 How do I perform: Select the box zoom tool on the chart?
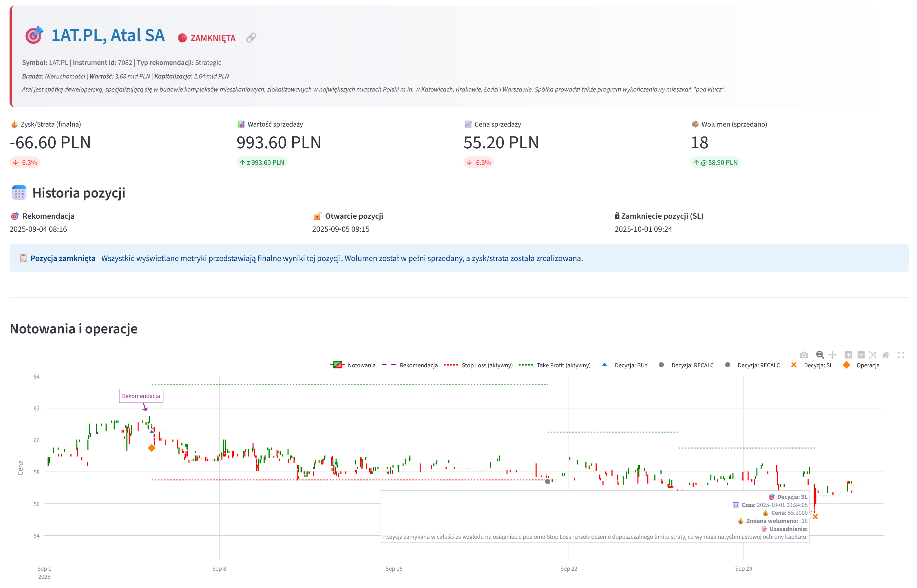pyautogui.click(x=820, y=355)
